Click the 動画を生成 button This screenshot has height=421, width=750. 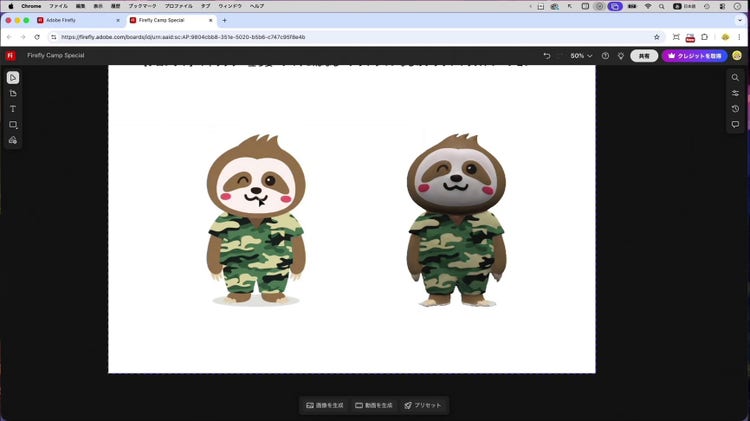374,405
